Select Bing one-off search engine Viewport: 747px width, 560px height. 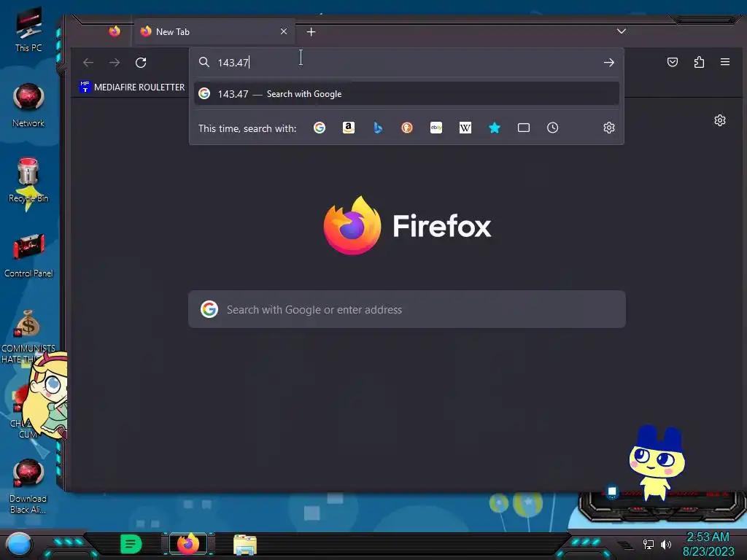[x=378, y=128]
